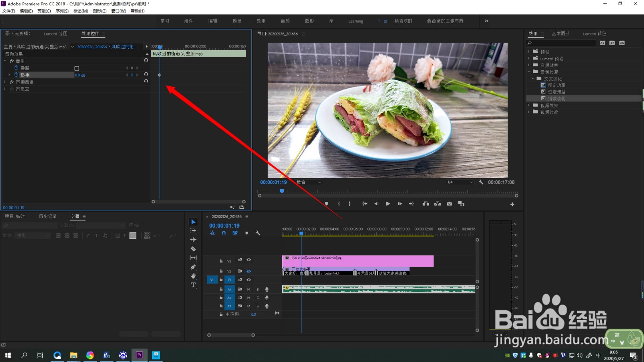Open File Explorer from taskbar
644x362 pixels.
coord(74,355)
